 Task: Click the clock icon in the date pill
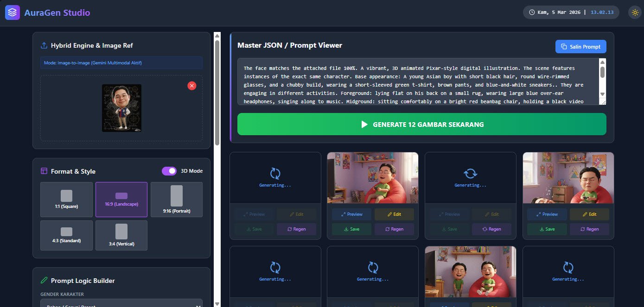(x=532, y=13)
